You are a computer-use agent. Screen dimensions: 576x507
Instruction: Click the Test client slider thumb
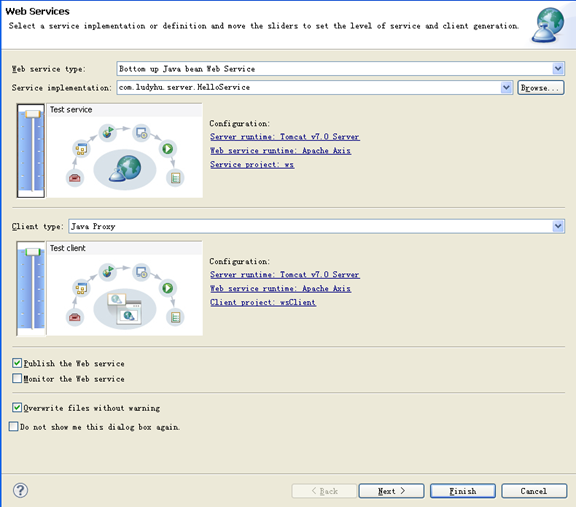click(33, 252)
